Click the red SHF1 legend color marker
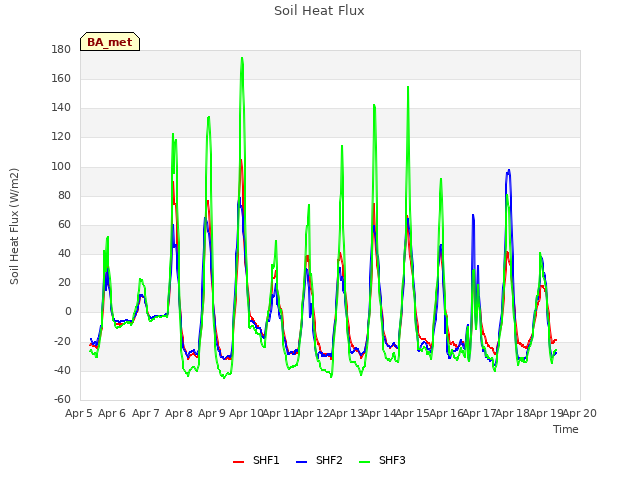The width and height of the screenshot is (640, 480). (x=238, y=462)
